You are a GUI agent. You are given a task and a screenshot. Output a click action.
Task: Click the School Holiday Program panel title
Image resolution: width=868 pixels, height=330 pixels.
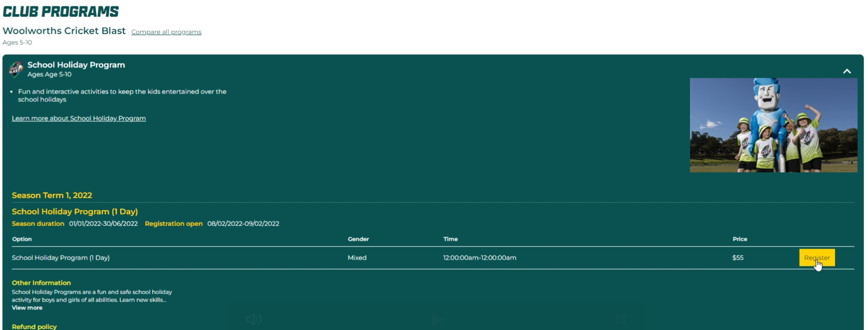pos(76,65)
